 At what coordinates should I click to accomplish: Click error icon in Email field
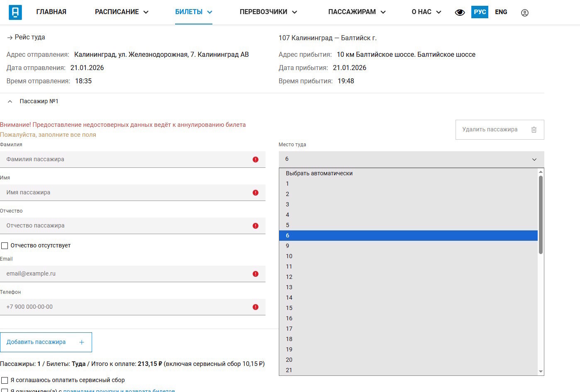[x=256, y=274]
